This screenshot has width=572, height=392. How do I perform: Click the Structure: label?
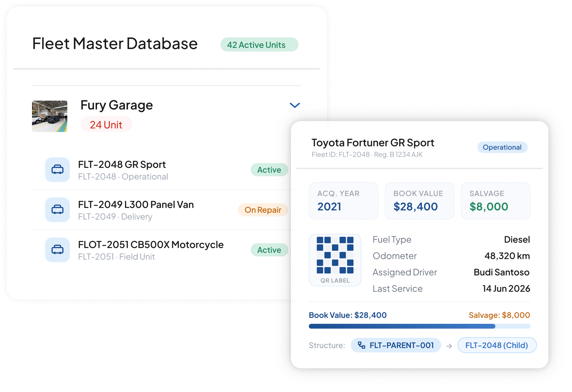pos(327,345)
